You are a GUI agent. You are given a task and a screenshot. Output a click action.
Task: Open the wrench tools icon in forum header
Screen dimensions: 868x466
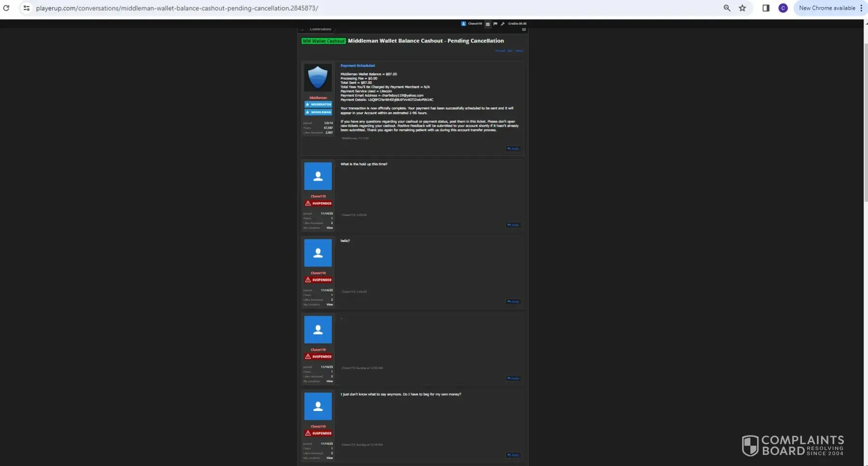502,24
